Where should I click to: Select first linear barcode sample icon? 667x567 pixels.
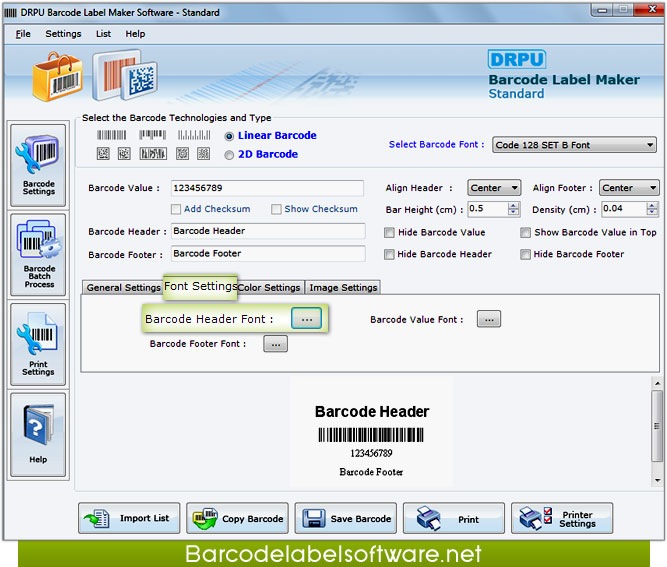click(111, 135)
